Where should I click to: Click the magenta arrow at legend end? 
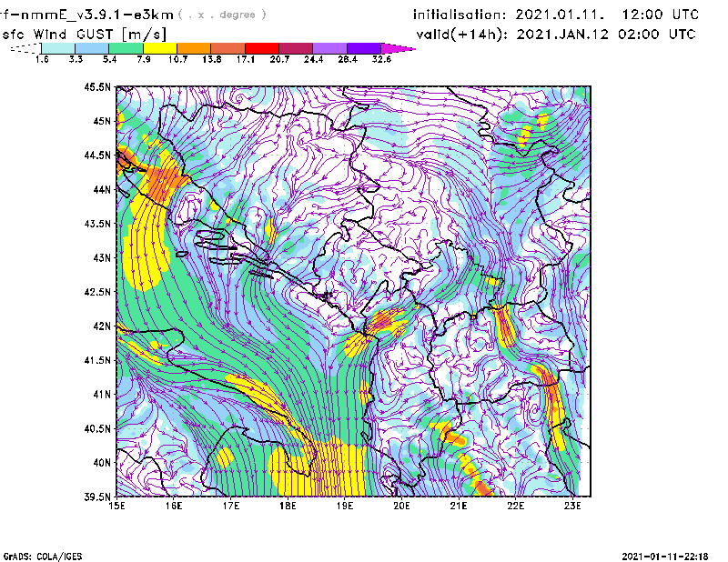click(x=399, y=48)
